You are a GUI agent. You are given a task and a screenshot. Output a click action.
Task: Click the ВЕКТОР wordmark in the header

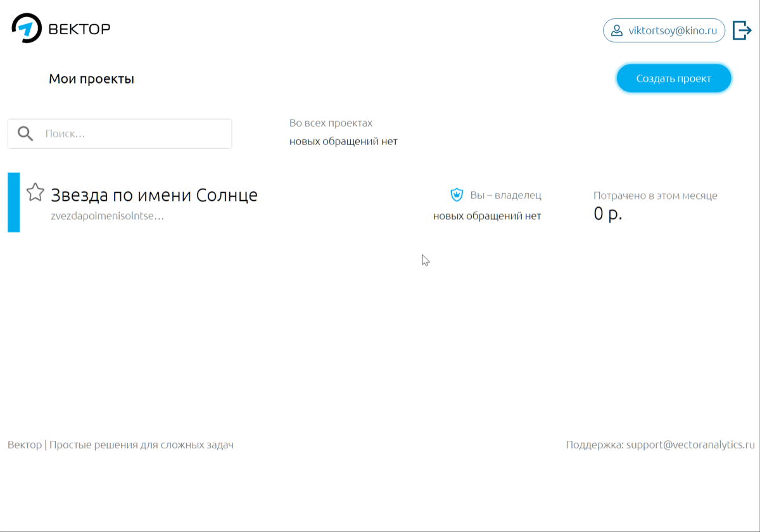[79, 29]
